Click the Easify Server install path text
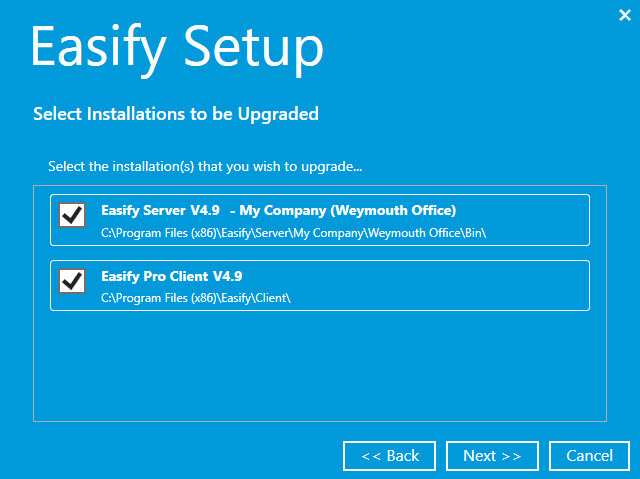Image resolution: width=640 pixels, height=479 pixels. click(x=300, y=233)
